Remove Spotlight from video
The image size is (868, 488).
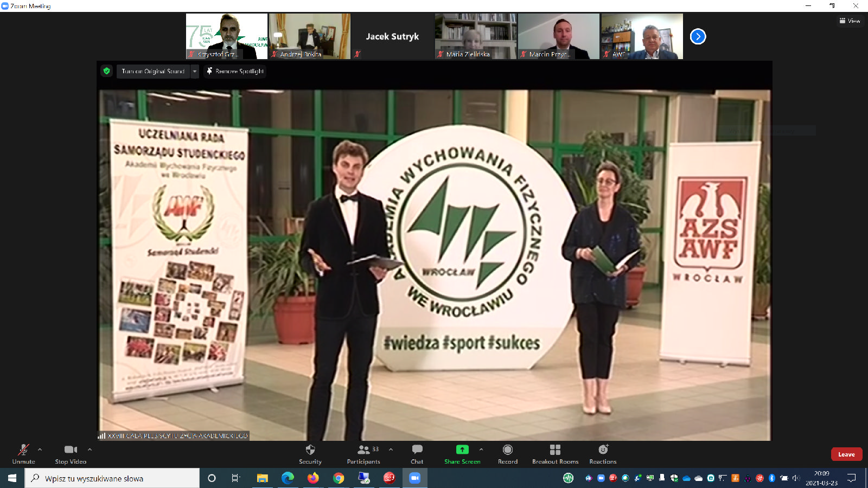click(x=235, y=71)
